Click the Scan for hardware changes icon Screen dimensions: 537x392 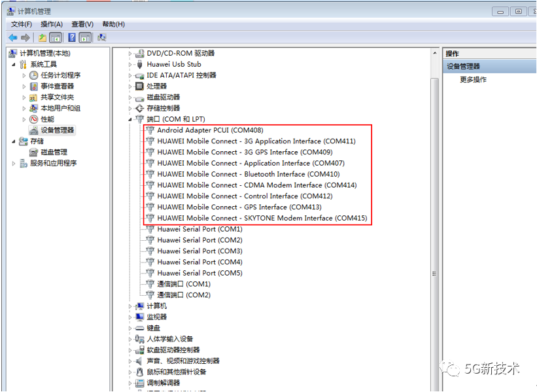[x=102, y=37]
